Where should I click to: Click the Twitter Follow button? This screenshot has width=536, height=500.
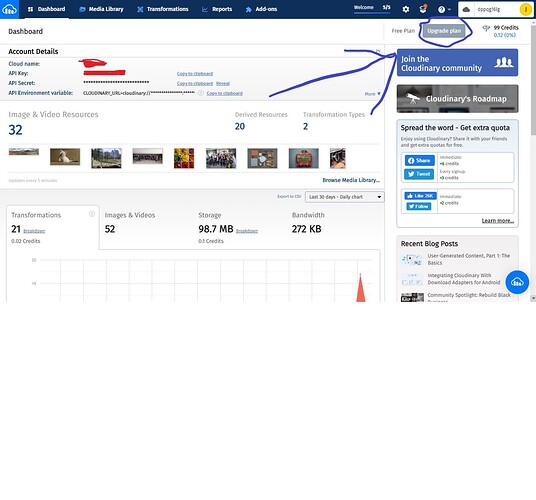419,206
